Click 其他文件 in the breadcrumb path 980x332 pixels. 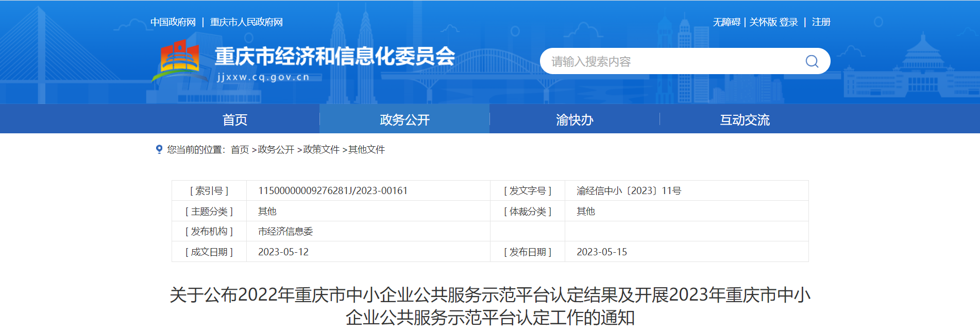[x=366, y=150]
